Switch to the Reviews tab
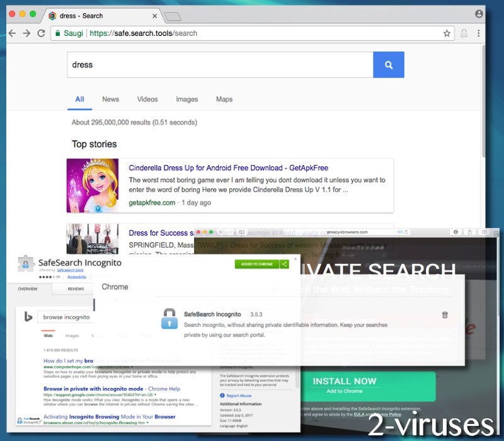The image size is (504, 441). (x=74, y=289)
